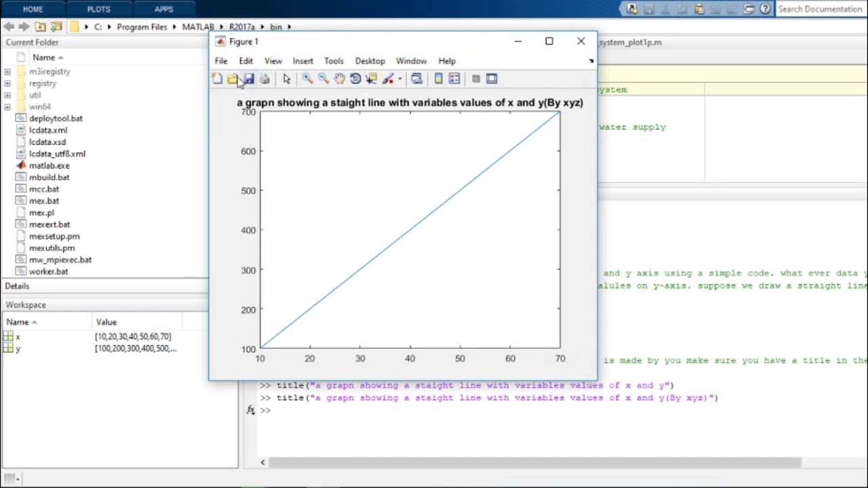
Task: Insert a colorbar via the toolbar icon
Action: 439,79
